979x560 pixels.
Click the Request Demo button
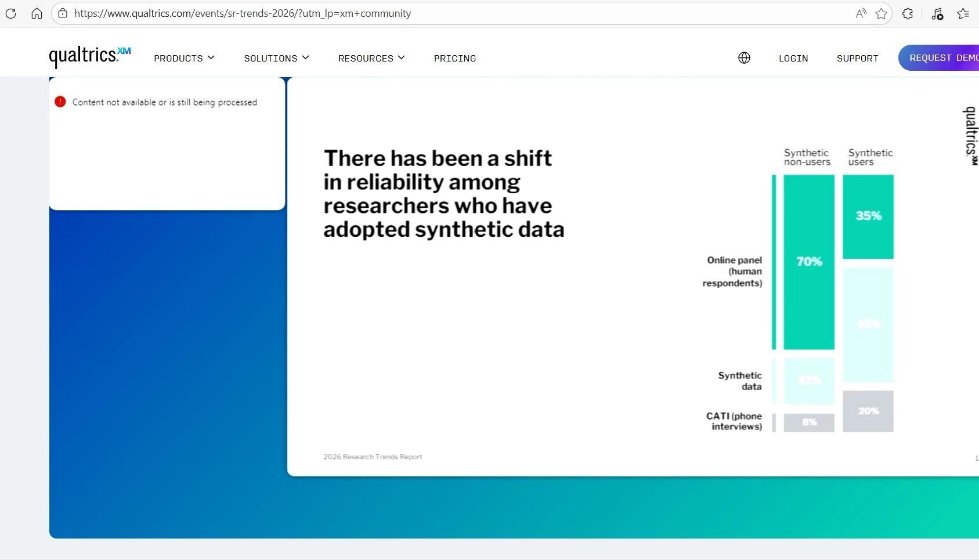(x=939, y=57)
